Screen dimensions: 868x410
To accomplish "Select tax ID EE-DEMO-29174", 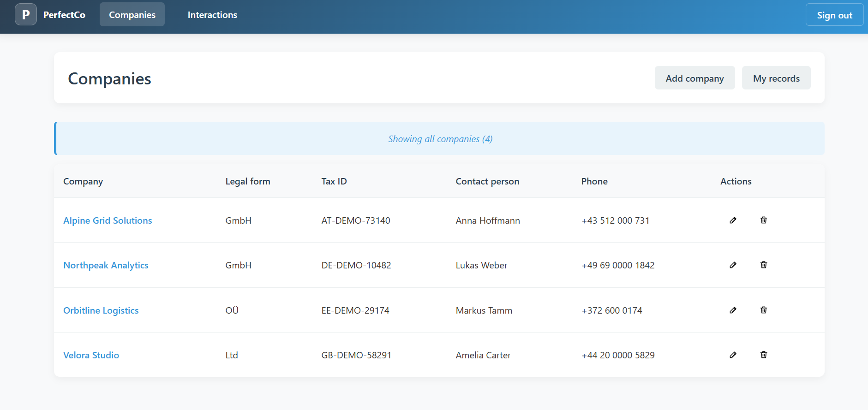I will point(355,310).
